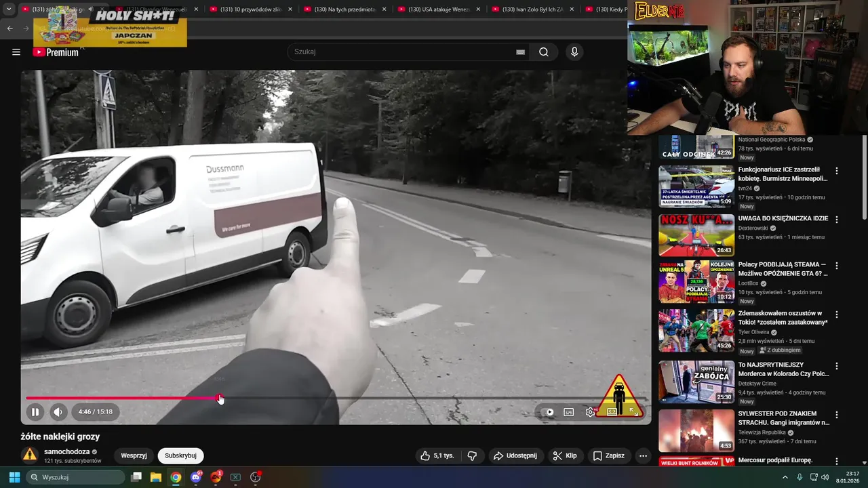Switch to tab '10 przywódców zlik...'
868x488 pixels.
click(x=251, y=9)
